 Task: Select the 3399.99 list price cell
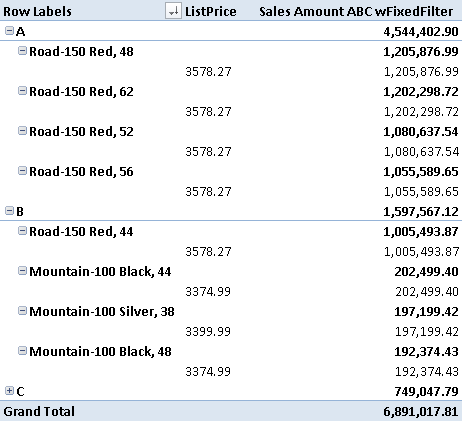click(208, 332)
